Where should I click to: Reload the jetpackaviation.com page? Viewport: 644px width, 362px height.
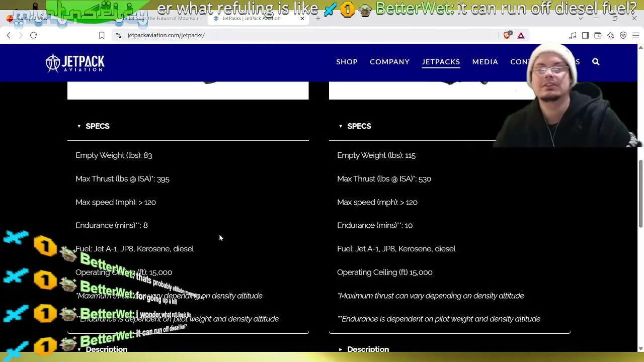(x=34, y=35)
